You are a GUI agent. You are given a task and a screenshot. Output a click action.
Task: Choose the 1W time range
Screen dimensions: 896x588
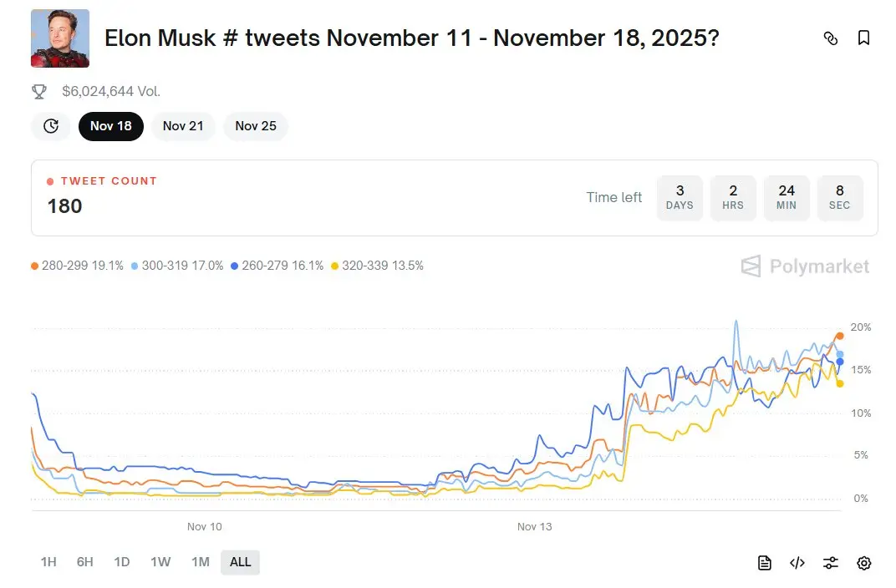point(160,562)
